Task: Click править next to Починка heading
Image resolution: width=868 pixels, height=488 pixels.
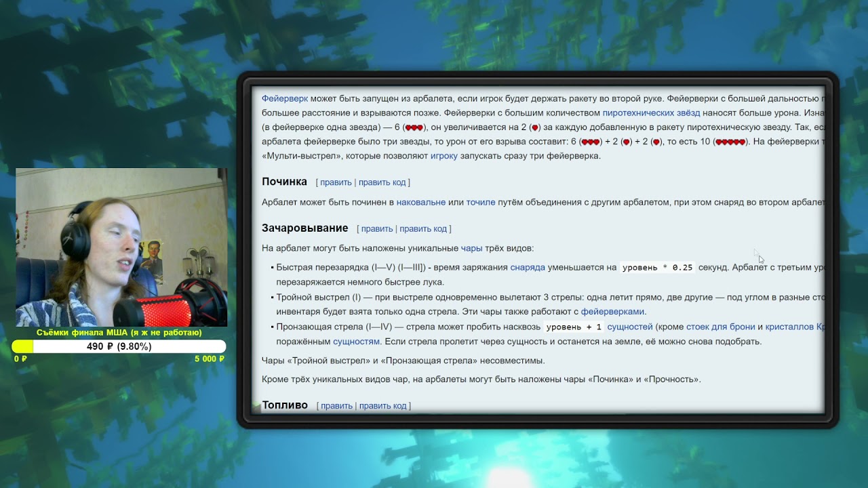Action: 336,182
